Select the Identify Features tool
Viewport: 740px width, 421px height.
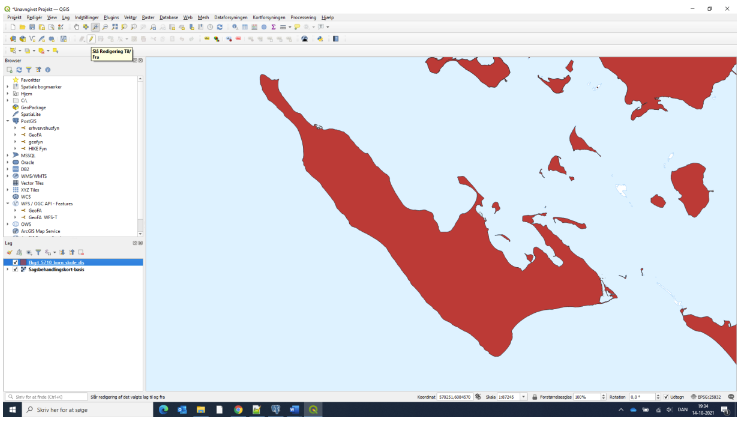pos(235,27)
